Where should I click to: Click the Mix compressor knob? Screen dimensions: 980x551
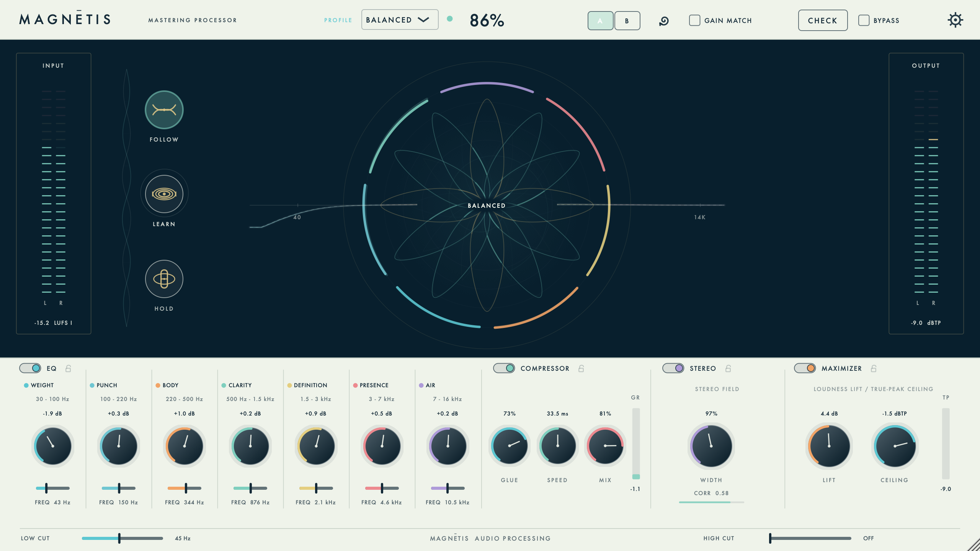pyautogui.click(x=605, y=446)
